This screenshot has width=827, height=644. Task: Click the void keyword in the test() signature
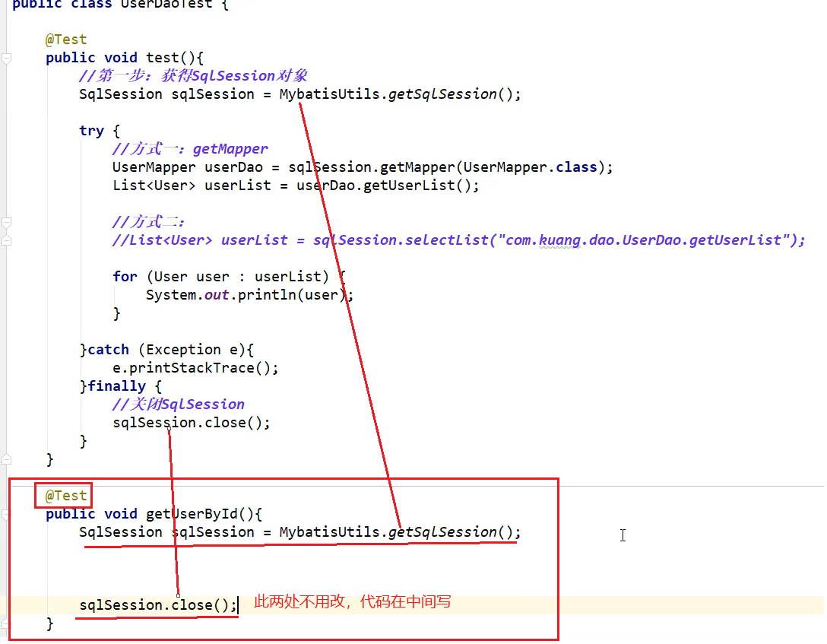pos(121,58)
